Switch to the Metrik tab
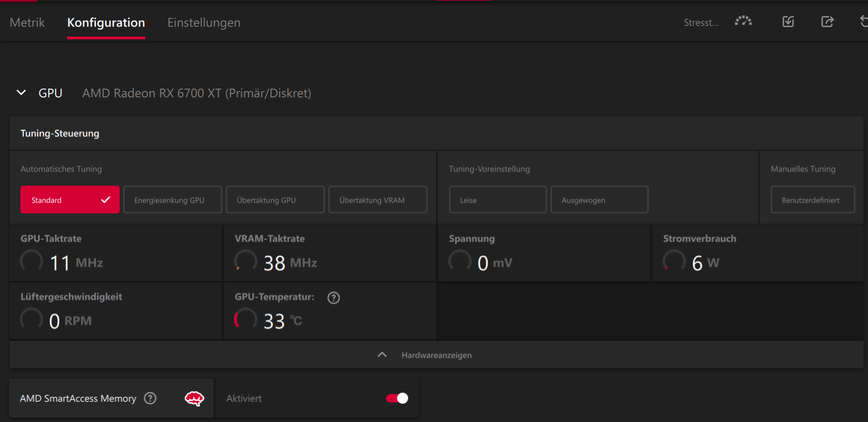Screen dimensions: 868x422 coord(27,23)
